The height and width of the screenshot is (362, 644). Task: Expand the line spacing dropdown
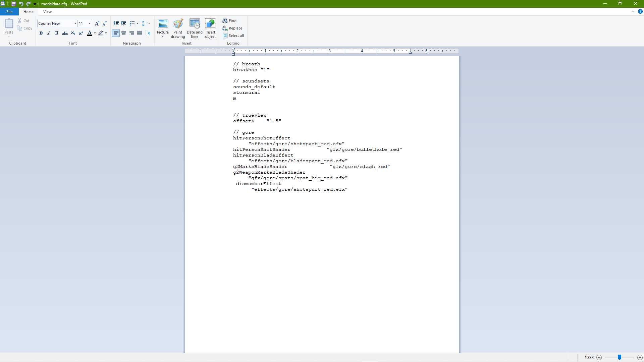[x=146, y=23]
